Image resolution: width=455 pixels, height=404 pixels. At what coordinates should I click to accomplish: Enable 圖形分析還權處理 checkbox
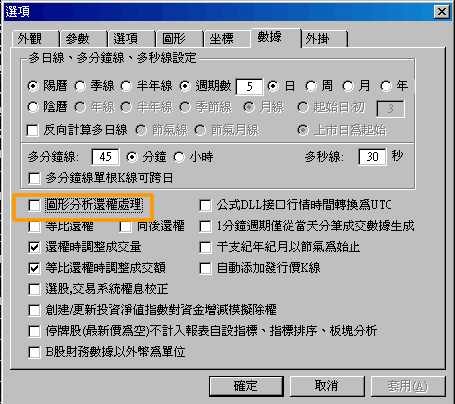tap(34, 205)
